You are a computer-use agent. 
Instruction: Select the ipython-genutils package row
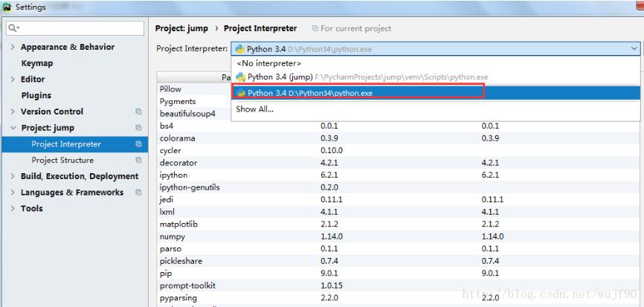(x=398, y=187)
